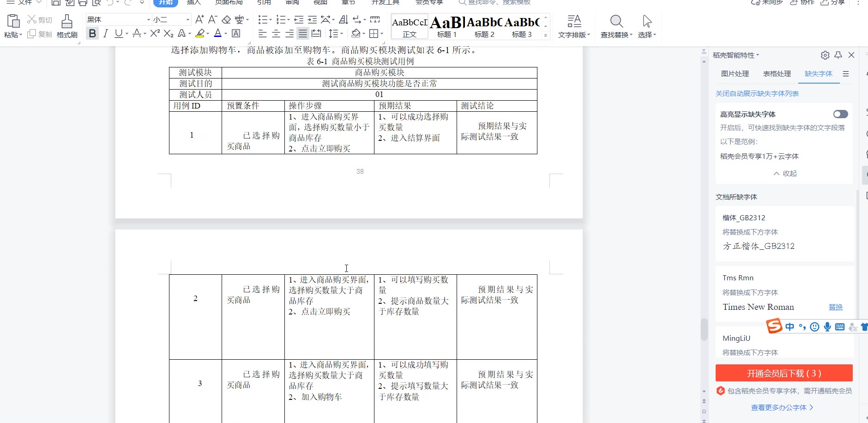868x423 pixels.
Task: Expand 稻壳智能特性 panel title dropdown
Action: click(758, 55)
